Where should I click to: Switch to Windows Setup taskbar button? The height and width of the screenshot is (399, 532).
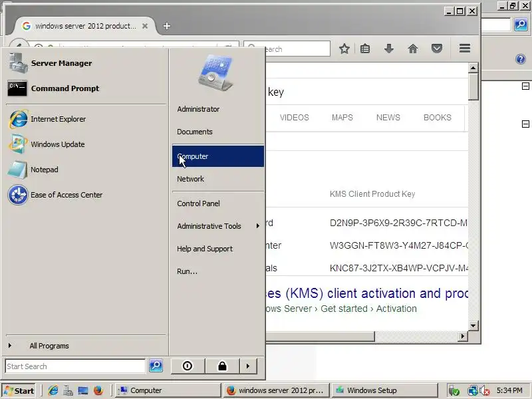(384, 390)
